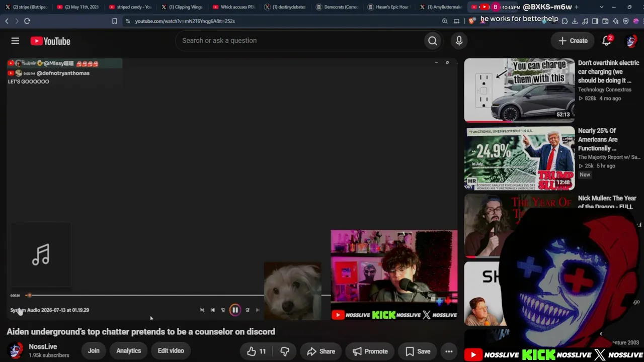Open a new browser tab with plus
644x362 pixels.
point(577,7)
